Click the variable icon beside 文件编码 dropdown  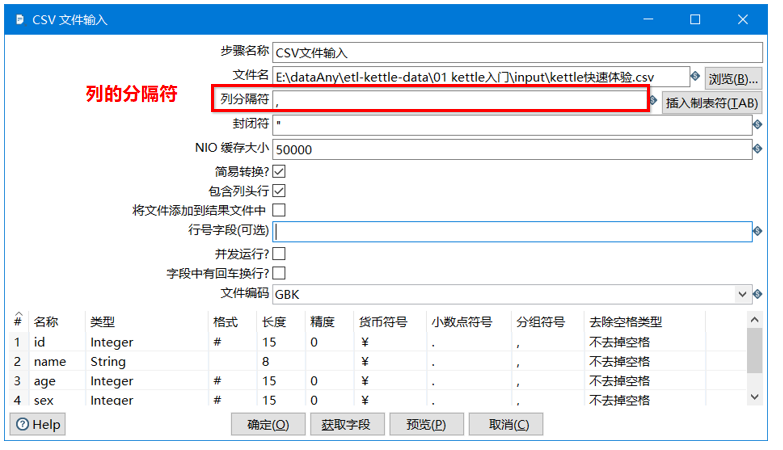(x=758, y=294)
